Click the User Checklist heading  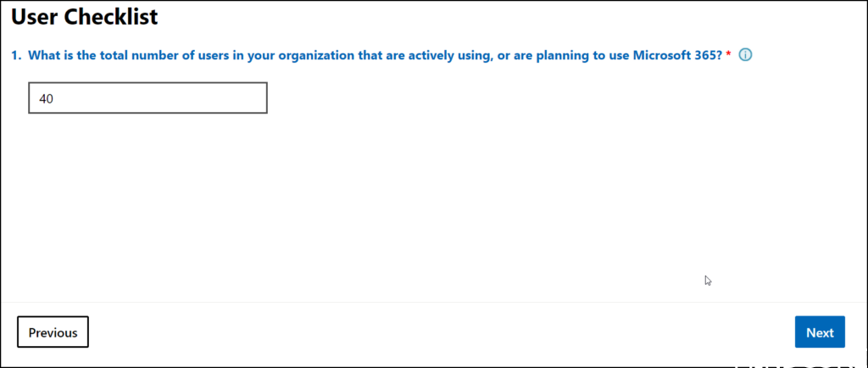84,15
